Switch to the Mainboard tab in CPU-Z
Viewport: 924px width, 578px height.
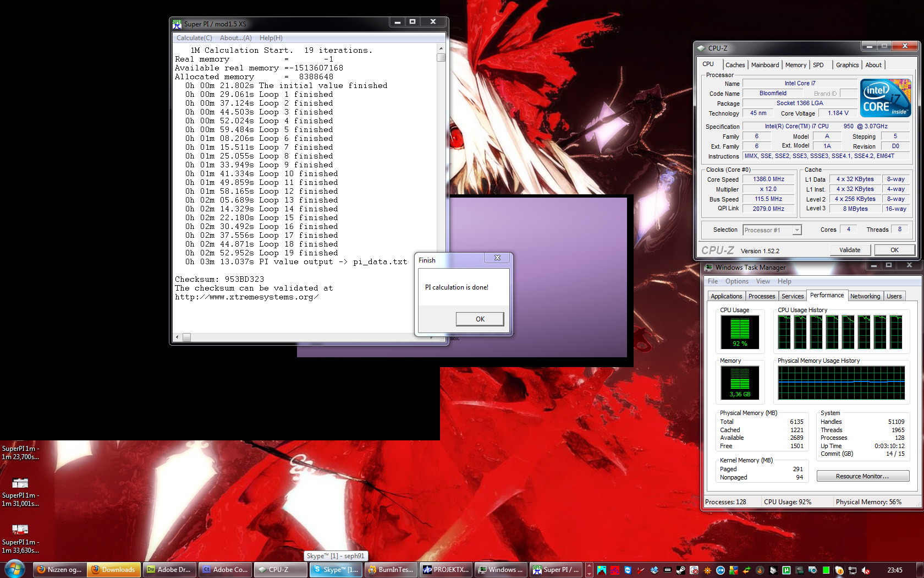pos(765,65)
